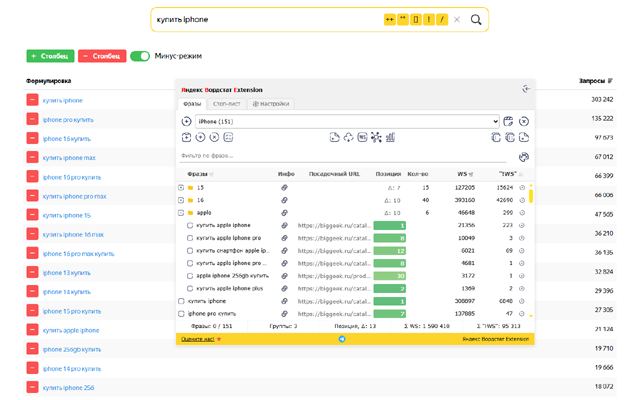Screen dimensions: 640x400
Task: Check the 'купить apple iphone pro' first checkbox
Action: [x=190, y=238]
